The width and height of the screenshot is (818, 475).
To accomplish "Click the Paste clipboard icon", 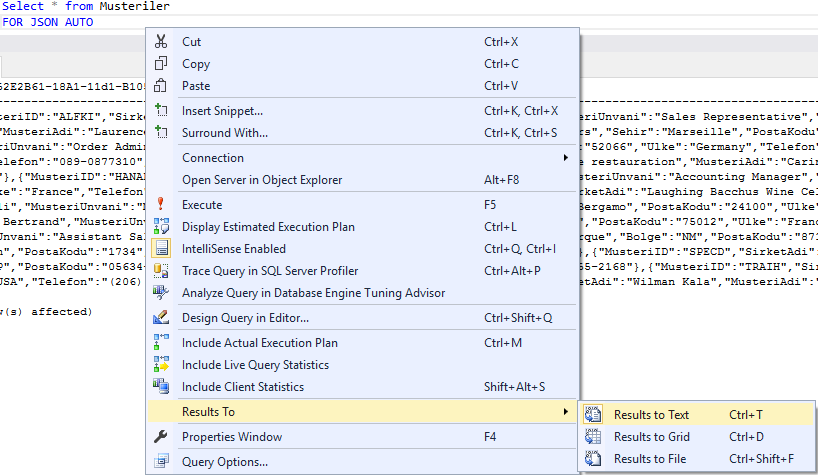I will (x=161, y=86).
